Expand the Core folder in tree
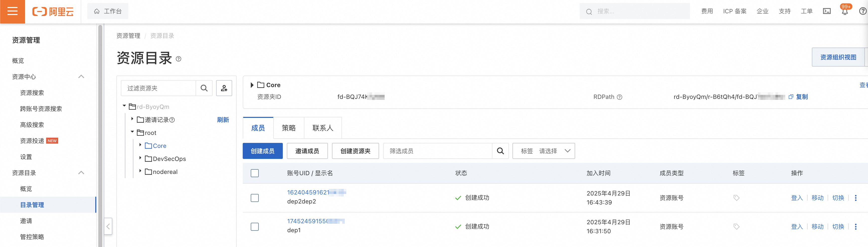 (x=140, y=145)
